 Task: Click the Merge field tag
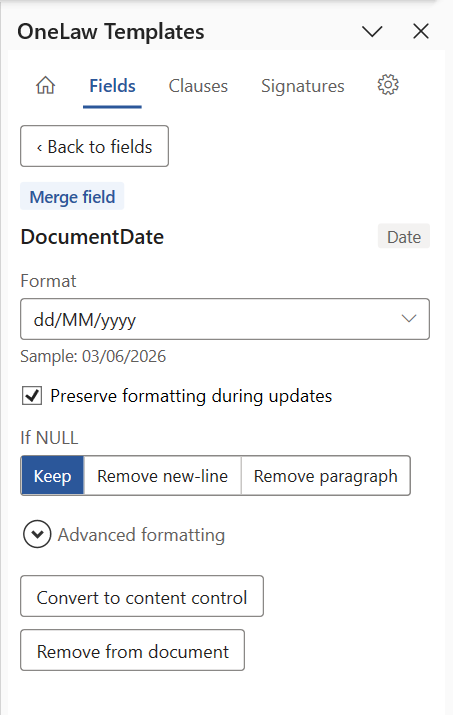coord(72,197)
